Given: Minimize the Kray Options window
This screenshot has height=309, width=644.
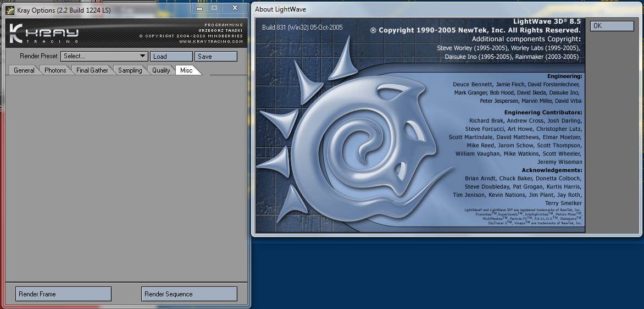Looking at the screenshot, I should pos(198,7).
